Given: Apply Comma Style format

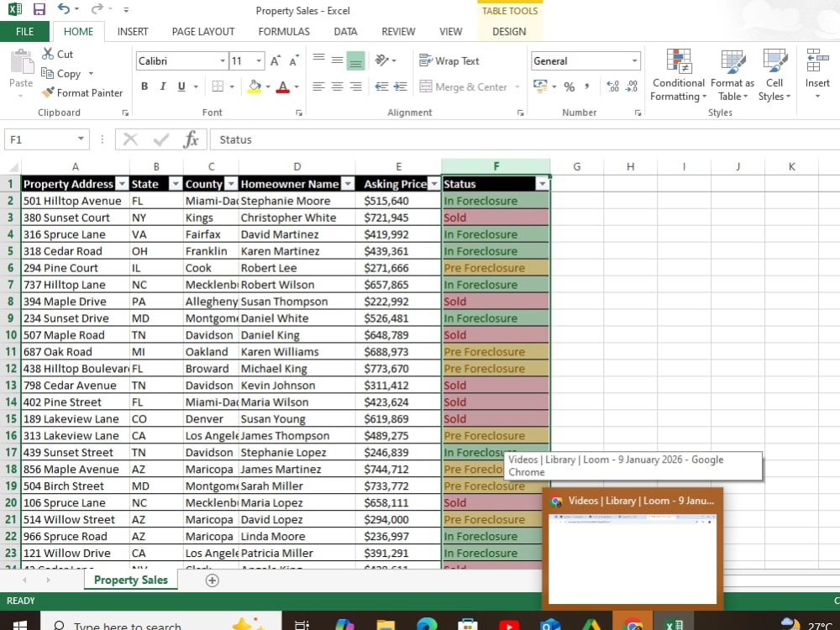Looking at the screenshot, I should click(587, 87).
